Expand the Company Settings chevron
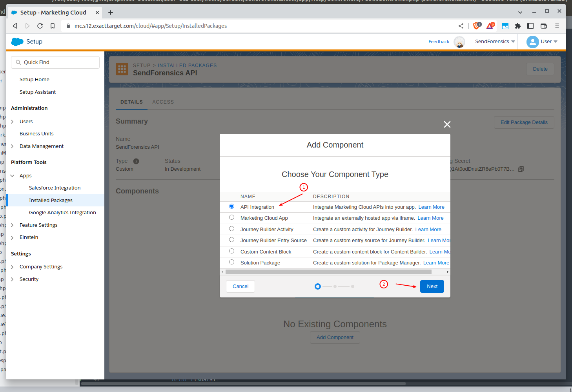This screenshot has height=392, width=572. click(x=12, y=267)
